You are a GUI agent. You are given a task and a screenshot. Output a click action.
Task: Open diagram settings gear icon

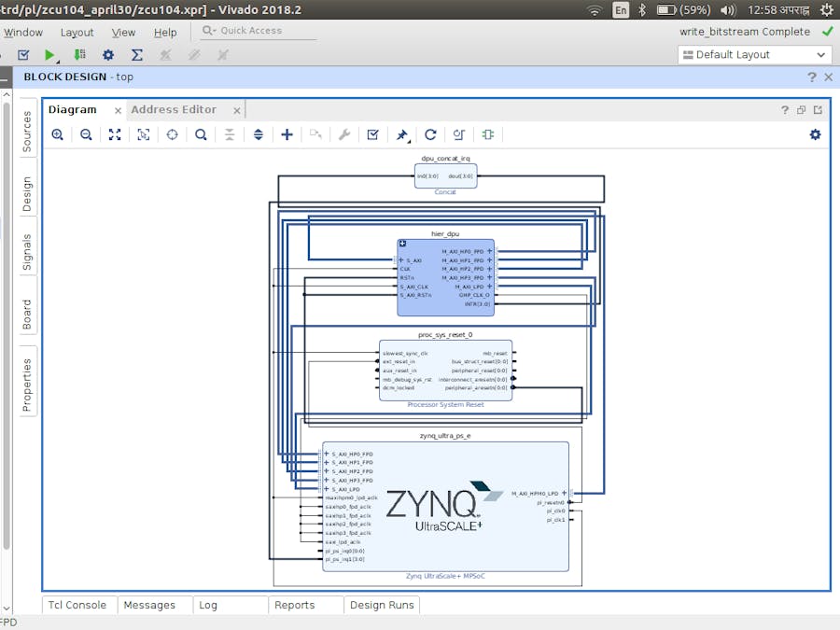(815, 134)
